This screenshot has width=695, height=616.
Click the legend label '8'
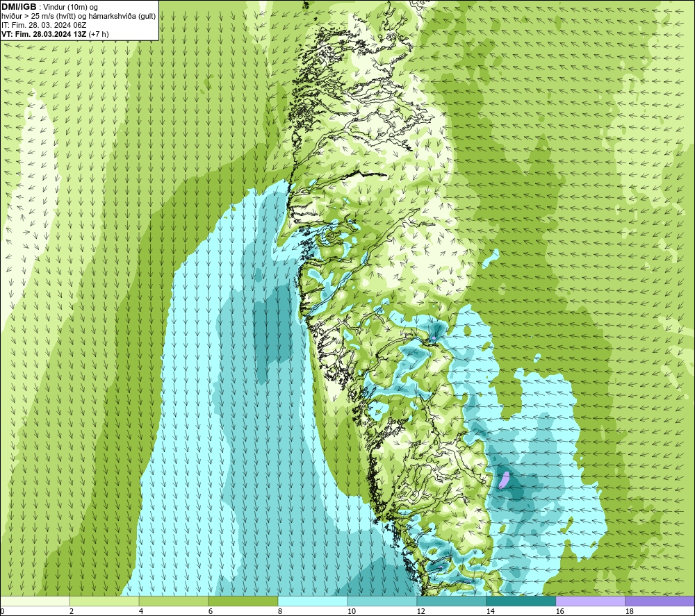click(280, 611)
